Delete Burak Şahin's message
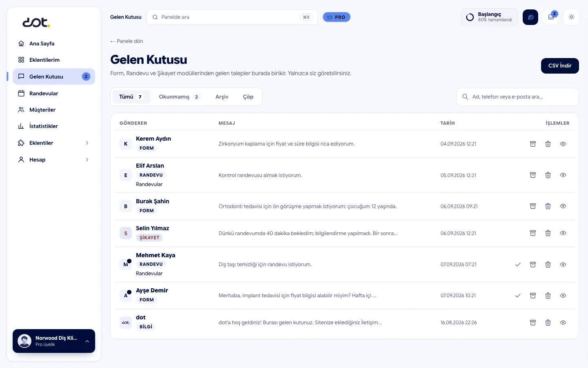Image resolution: width=588 pixels, height=368 pixels. tap(548, 206)
